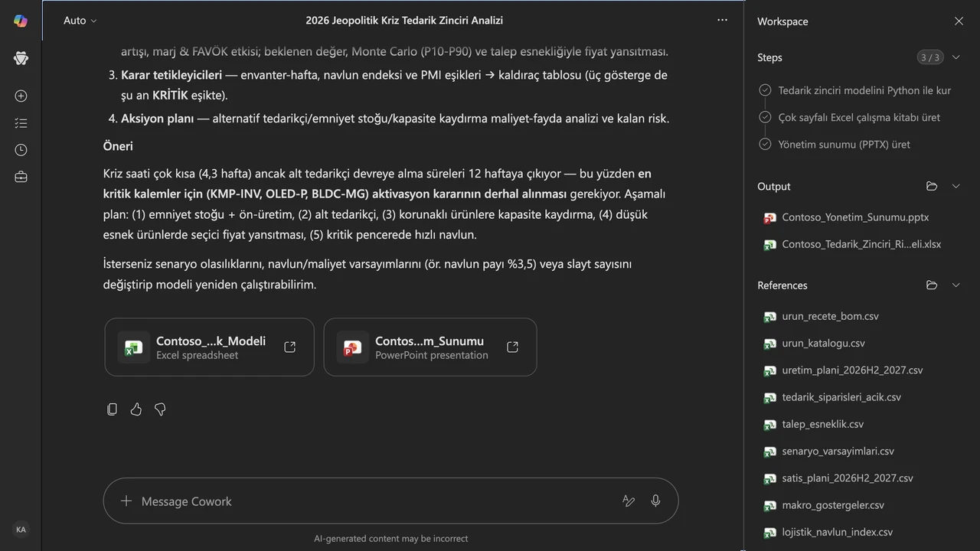The height and width of the screenshot is (551, 980).
Task: Open urun_recete_bom.csv reference file
Action: (x=830, y=316)
